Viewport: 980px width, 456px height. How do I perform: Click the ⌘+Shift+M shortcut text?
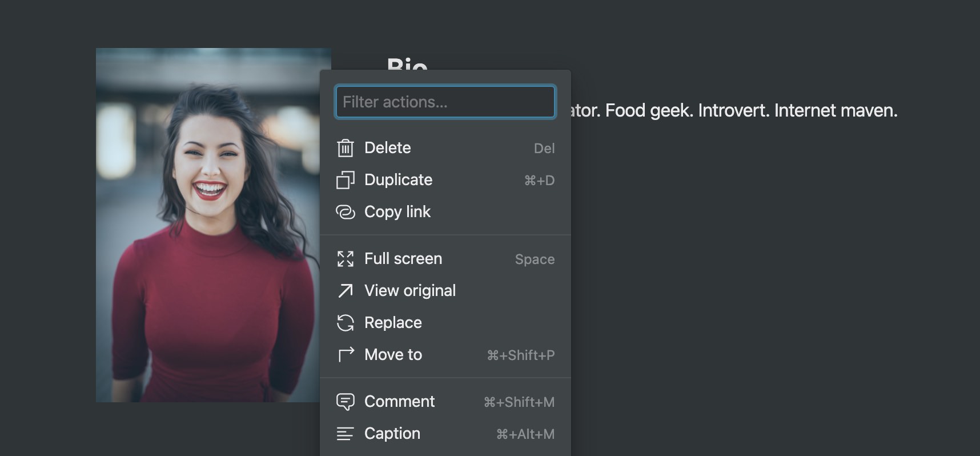pyautogui.click(x=519, y=402)
